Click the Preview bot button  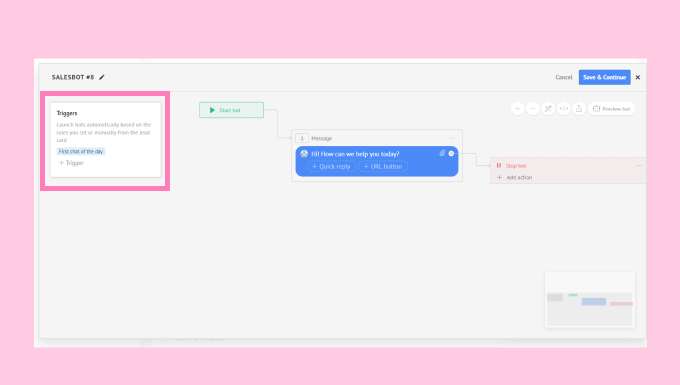pyautogui.click(x=611, y=109)
